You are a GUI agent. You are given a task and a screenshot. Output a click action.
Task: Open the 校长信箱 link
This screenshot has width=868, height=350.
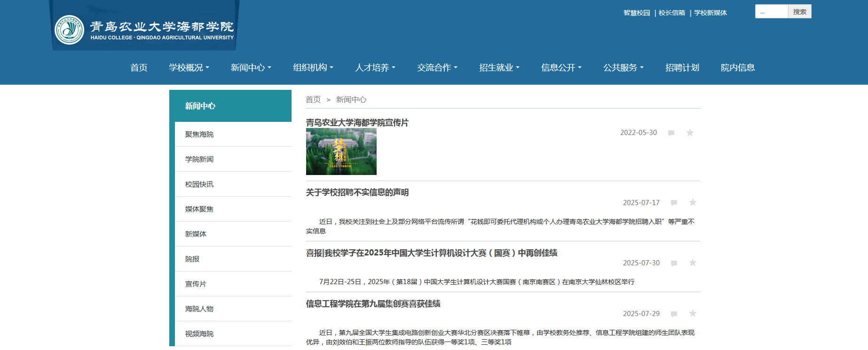tap(671, 13)
